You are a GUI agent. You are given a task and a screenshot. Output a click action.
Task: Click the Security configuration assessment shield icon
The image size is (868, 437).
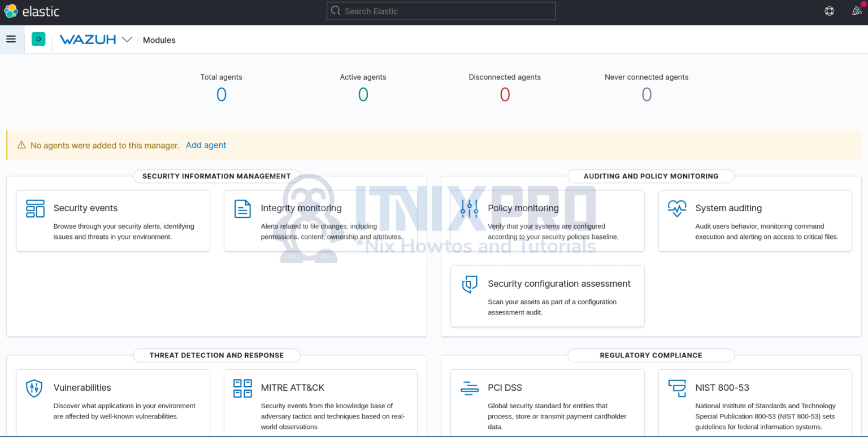pyautogui.click(x=469, y=284)
